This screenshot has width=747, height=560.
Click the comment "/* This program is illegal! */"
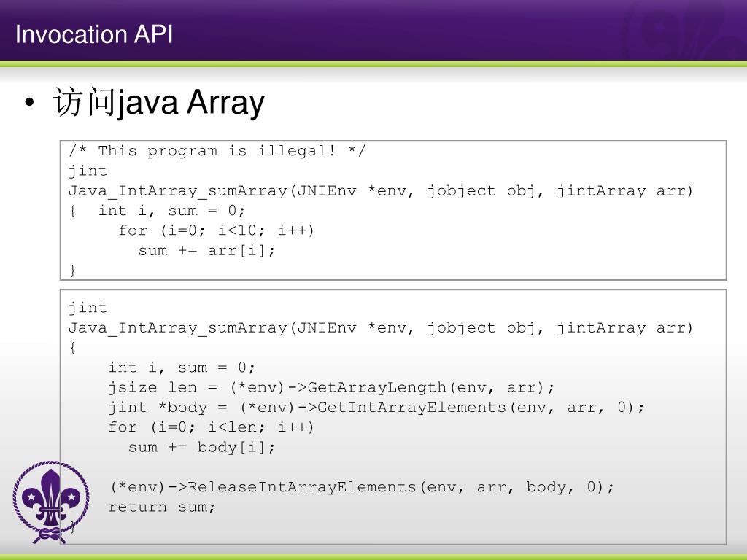(x=217, y=151)
